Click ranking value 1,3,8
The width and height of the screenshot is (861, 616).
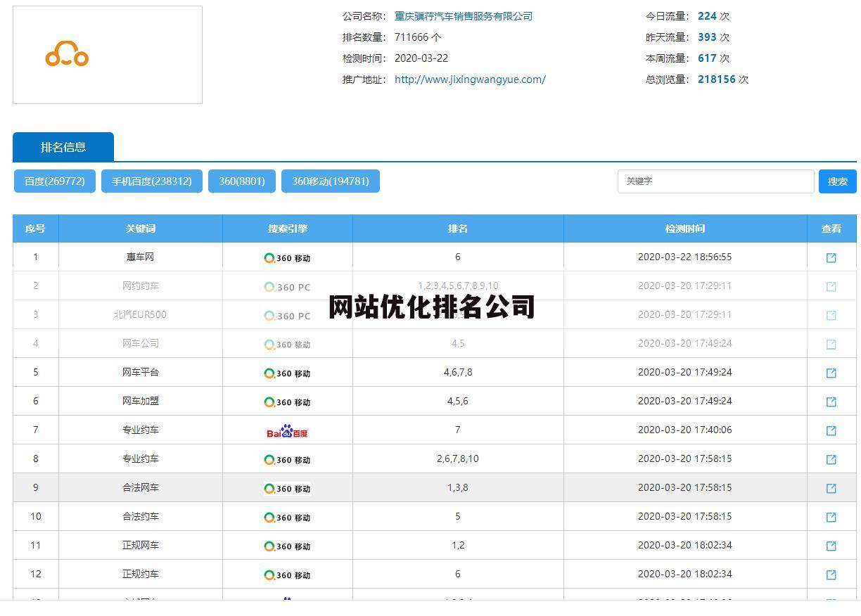[458, 488]
